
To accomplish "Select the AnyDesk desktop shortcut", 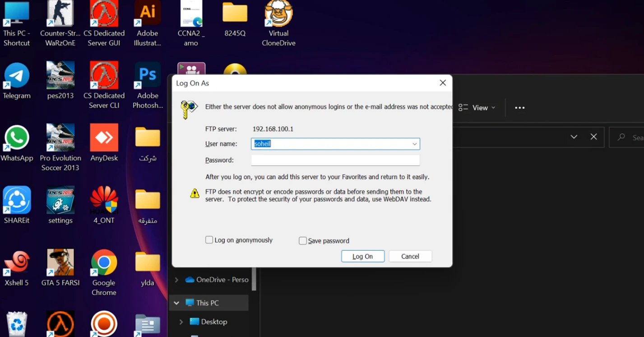I will point(104,144).
